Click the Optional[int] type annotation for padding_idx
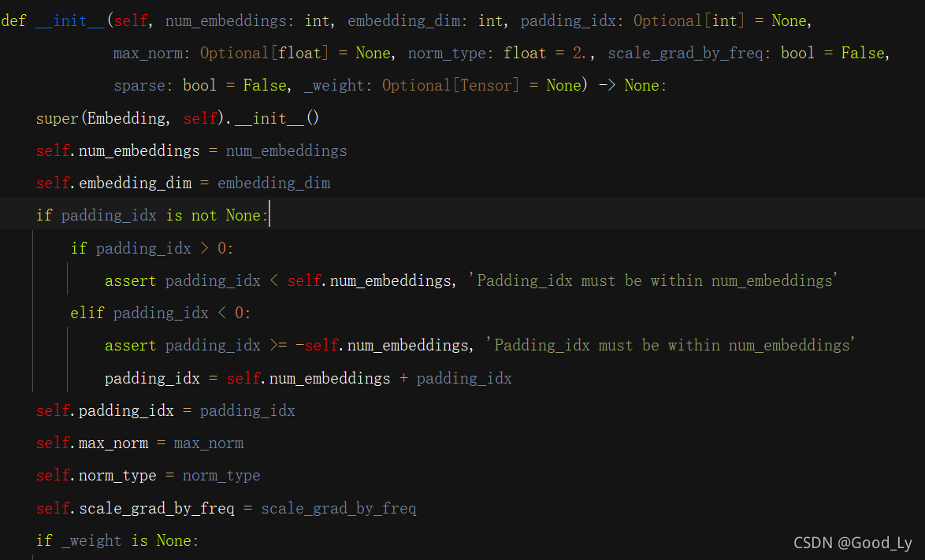925x560 pixels. (689, 20)
